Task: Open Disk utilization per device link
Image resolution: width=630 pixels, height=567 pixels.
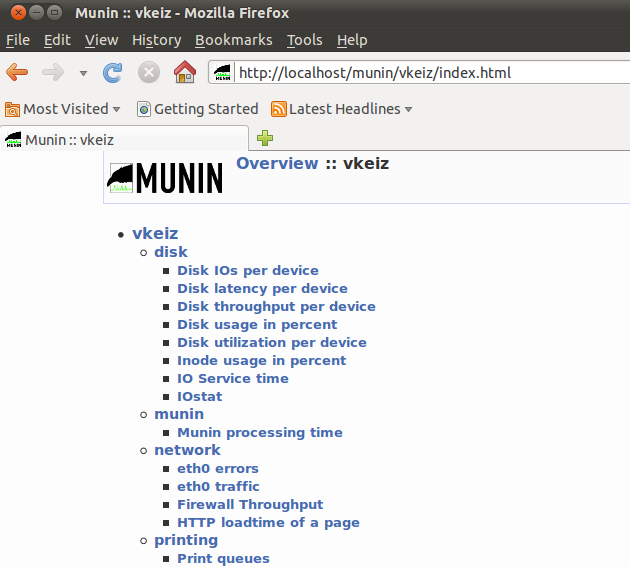Action: (272, 342)
